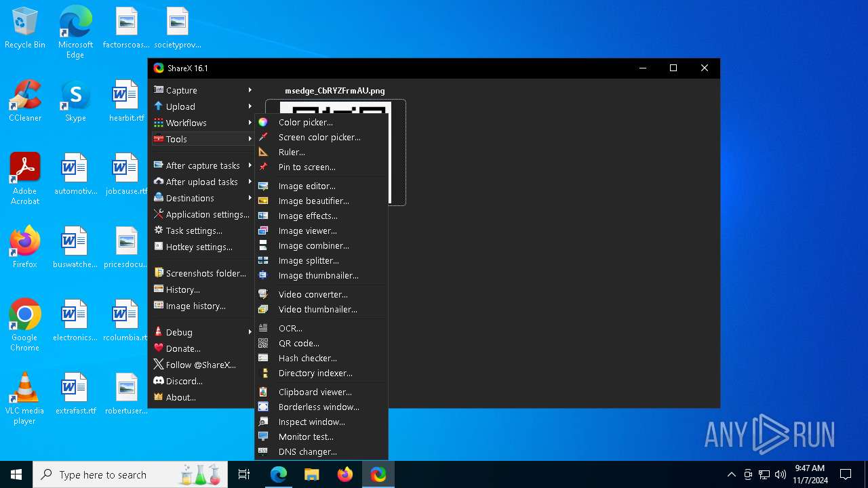Open the Image splitter icon
The height and width of the screenshot is (488, 868).
coord(263,260)
